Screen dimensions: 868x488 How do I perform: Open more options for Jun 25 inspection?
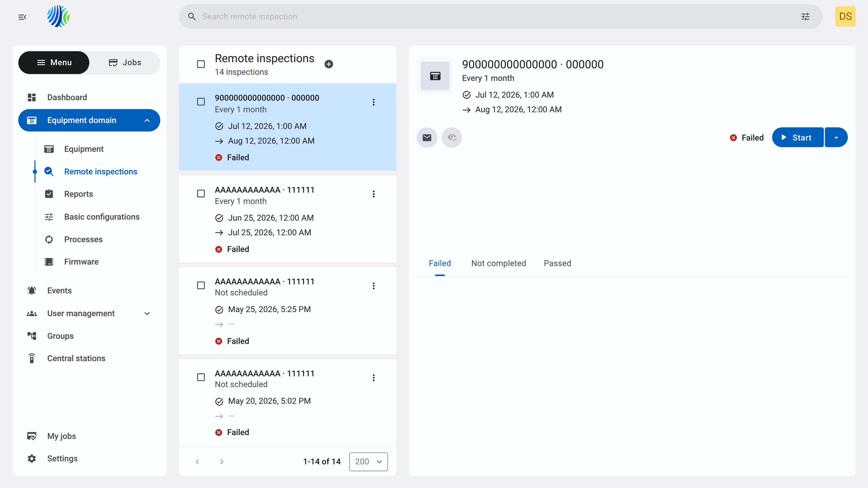pyautogui.click(x=373, y=194)
